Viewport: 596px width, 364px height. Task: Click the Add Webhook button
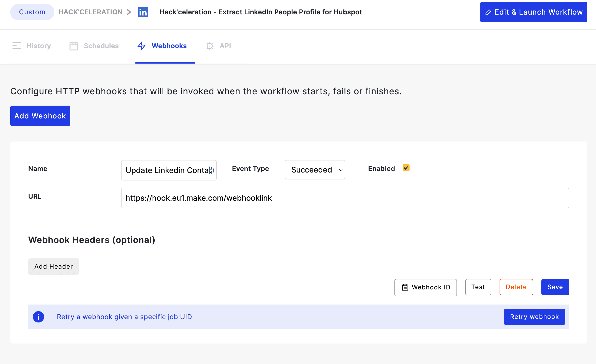(40, 116)
